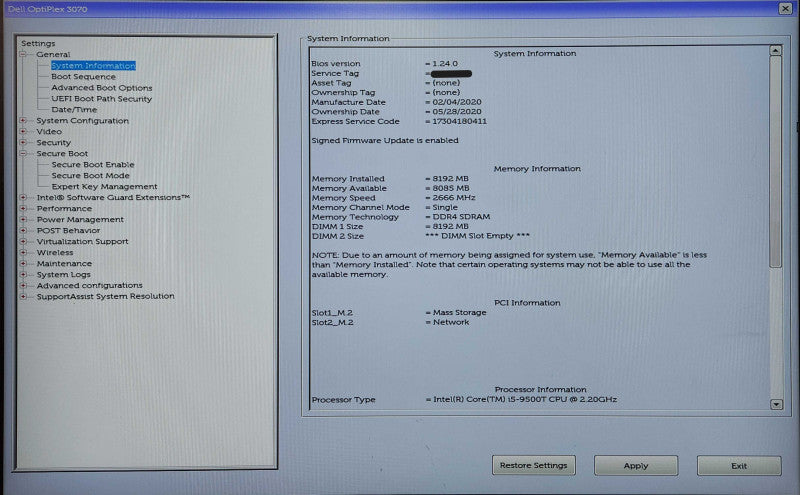The height and width of the screenshot is (495, 800).
Task: Click Manufacture Date value 02/04/2020
Action: 457,102
